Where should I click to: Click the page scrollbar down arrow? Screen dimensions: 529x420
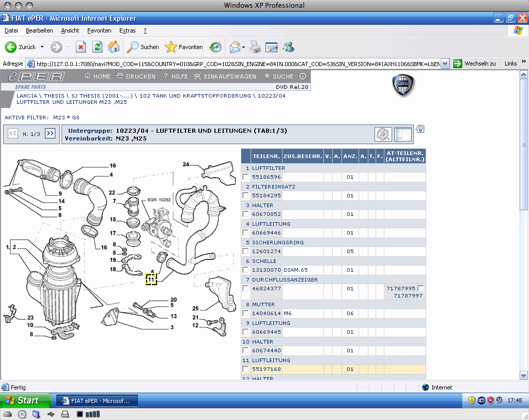pyautogui.click(x=524, y=375)
